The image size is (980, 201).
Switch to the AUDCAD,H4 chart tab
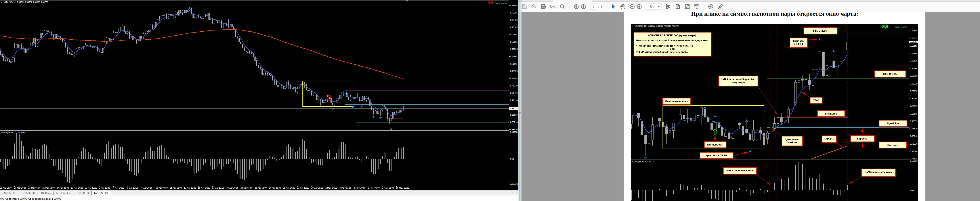coord(63,193)
